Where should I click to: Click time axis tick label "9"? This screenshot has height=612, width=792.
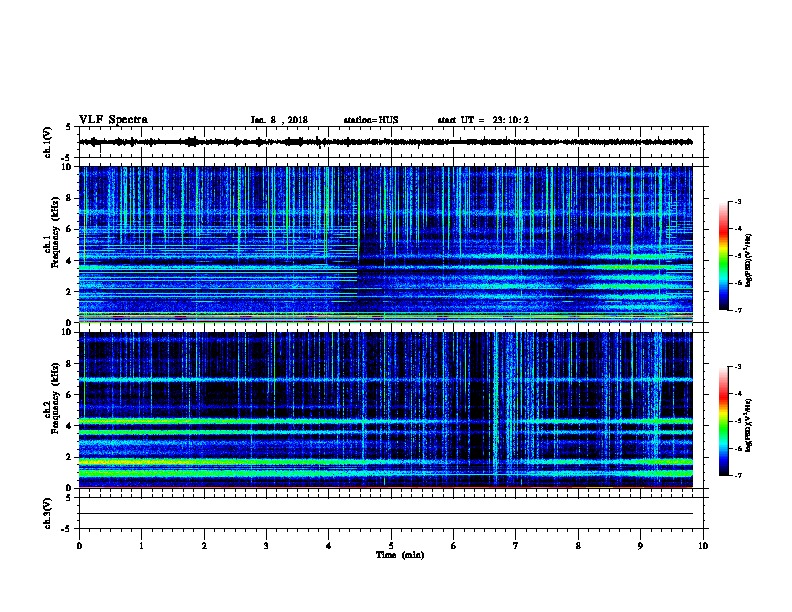[640, 546]
